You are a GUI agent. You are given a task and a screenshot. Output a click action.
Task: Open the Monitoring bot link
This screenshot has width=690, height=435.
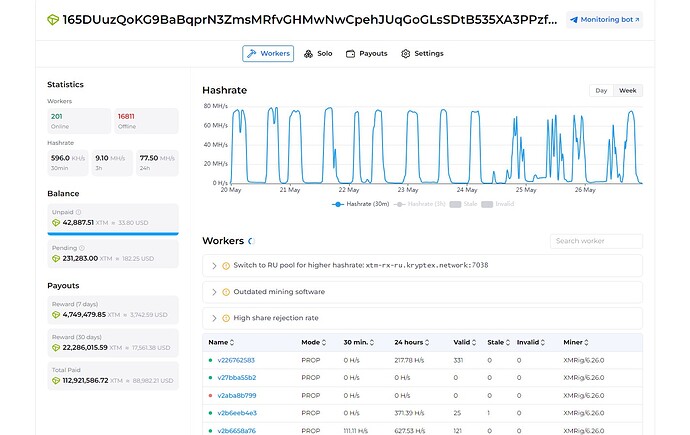604,20
